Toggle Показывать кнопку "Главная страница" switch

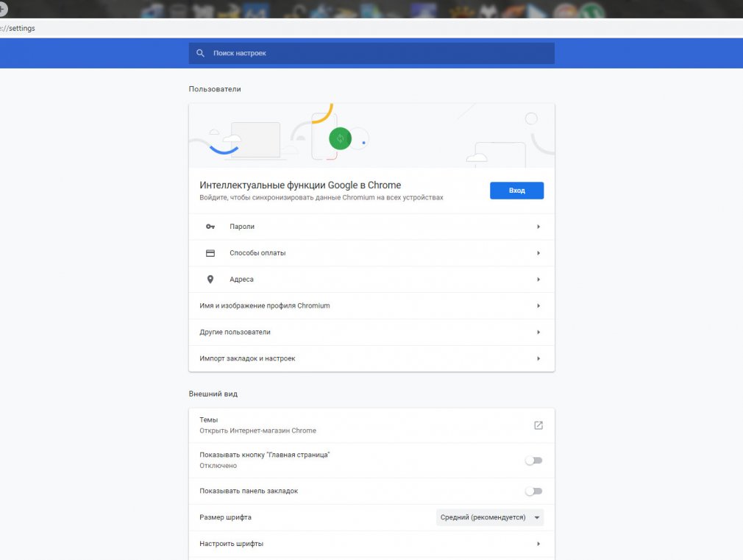533,461
